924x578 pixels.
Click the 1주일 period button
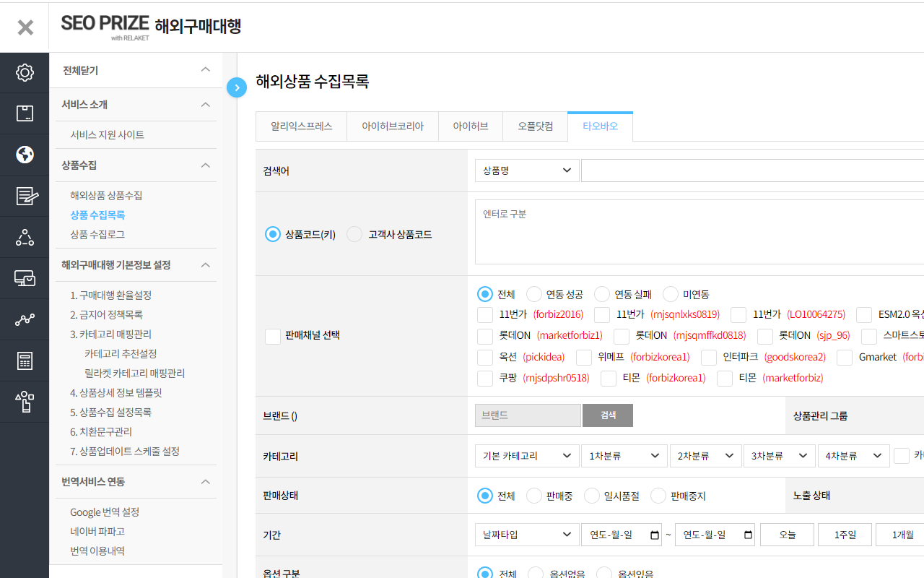[x=845, y=535]
